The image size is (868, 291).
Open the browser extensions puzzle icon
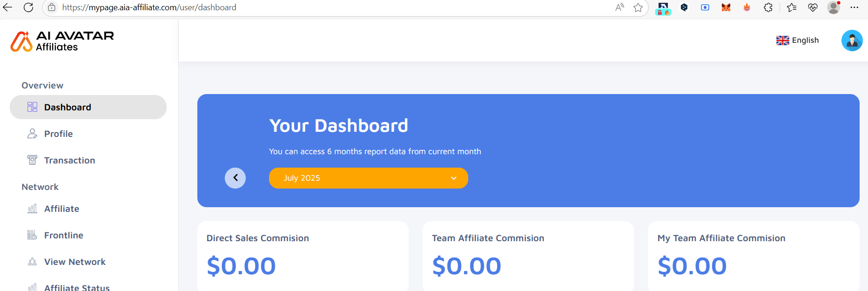768,7
